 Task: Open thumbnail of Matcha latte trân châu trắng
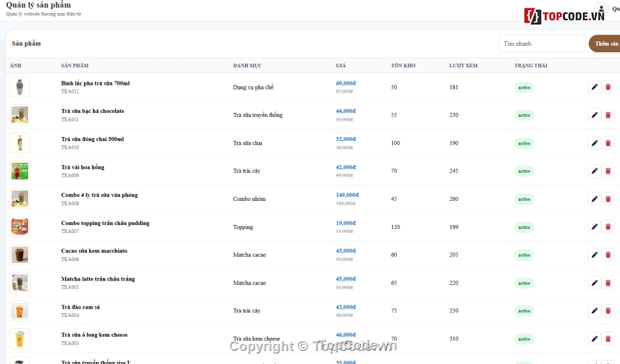pos(20,283)
